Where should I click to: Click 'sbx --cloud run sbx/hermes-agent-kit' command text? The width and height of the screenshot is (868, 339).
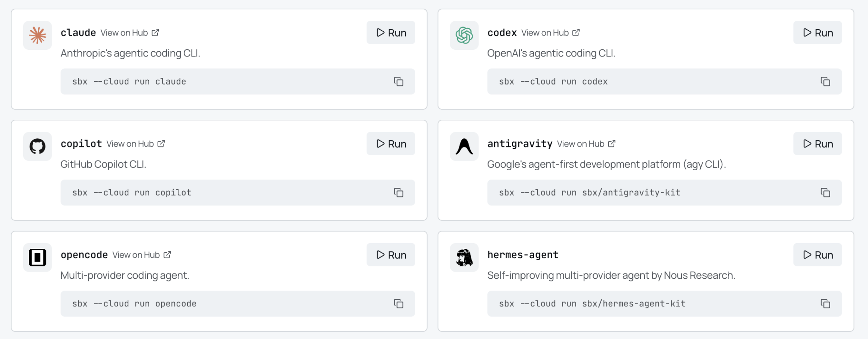(592, 304)
